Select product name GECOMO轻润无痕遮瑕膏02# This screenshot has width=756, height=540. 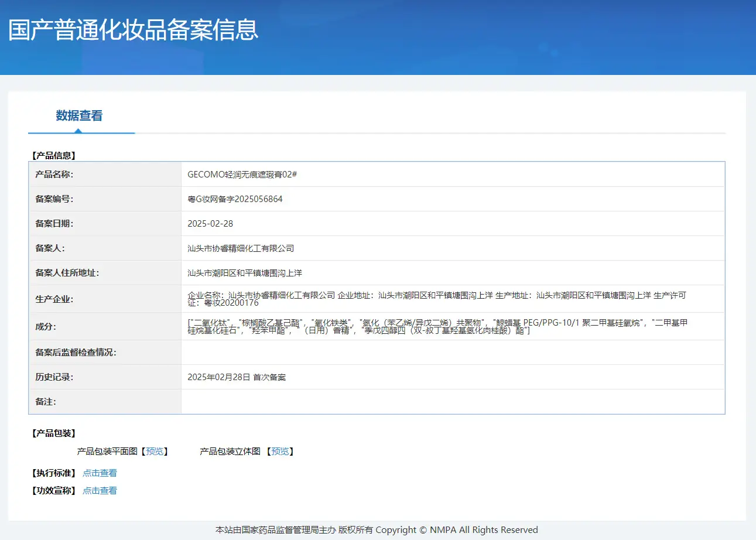coord(242,175)
